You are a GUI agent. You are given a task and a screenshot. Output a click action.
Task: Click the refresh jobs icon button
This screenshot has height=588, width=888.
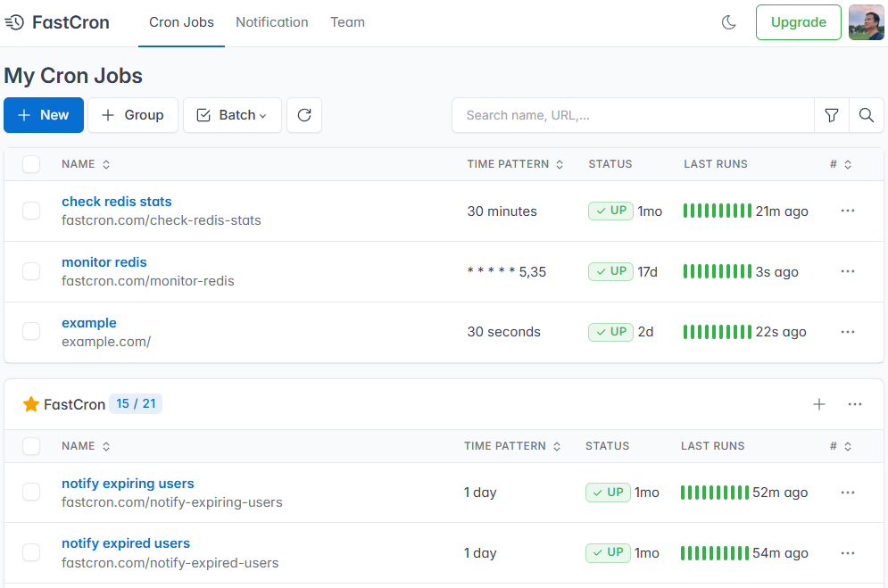(x=304, y=115)
